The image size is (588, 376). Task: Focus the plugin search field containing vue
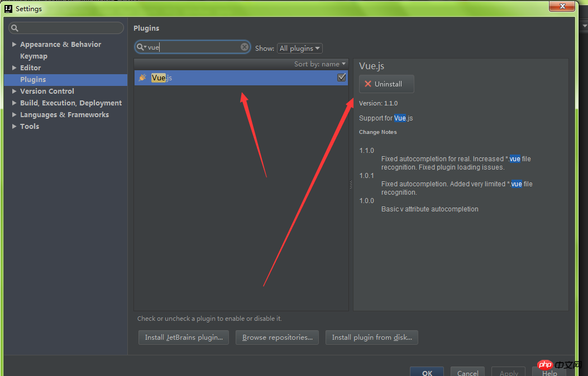point(193,47)
